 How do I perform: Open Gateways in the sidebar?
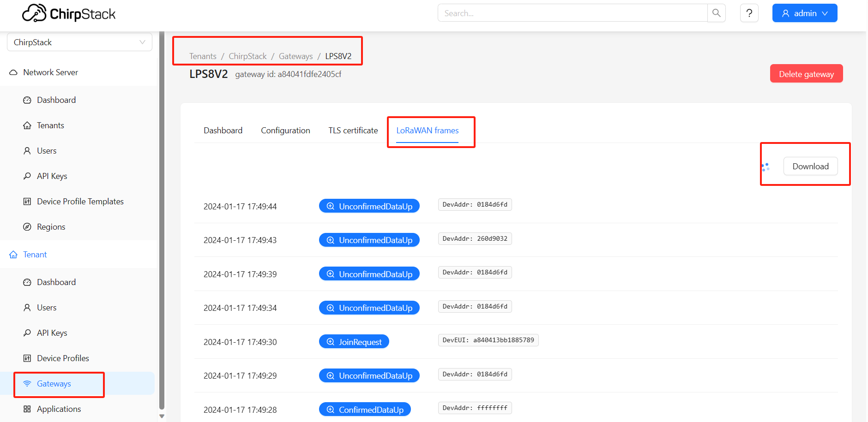(54, 384)
